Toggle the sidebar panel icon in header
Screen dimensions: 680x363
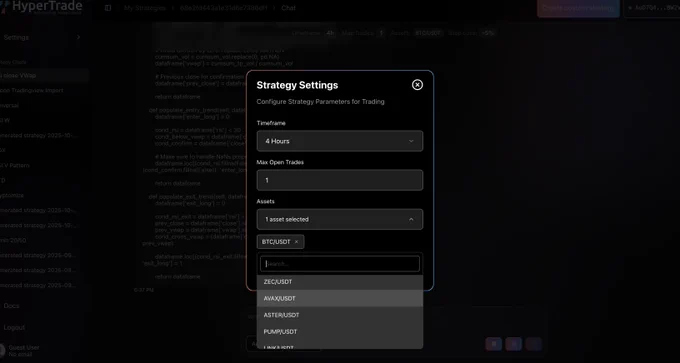pos(108,8)
